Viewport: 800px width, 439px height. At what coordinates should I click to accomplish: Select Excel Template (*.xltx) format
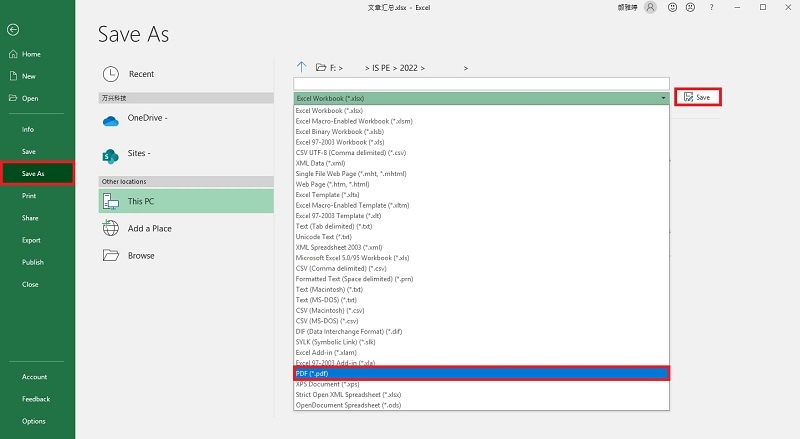[x=481, y=195]
